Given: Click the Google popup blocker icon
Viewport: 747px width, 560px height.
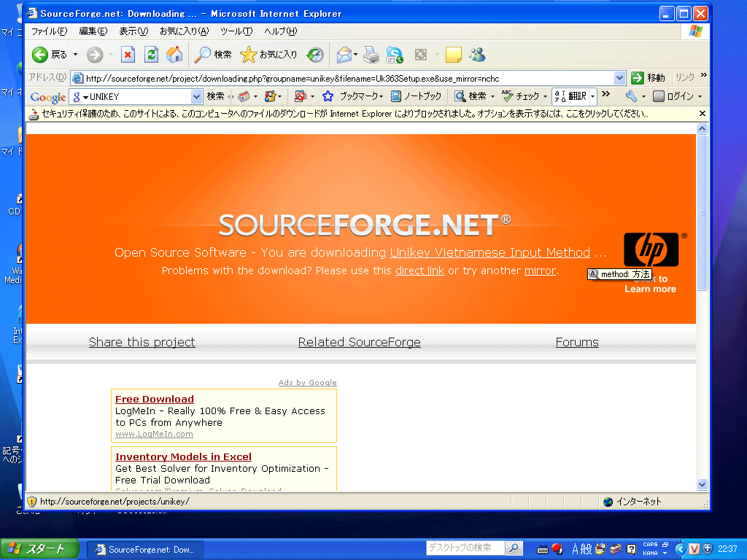Looking at the screenshot, I should 300,96.
